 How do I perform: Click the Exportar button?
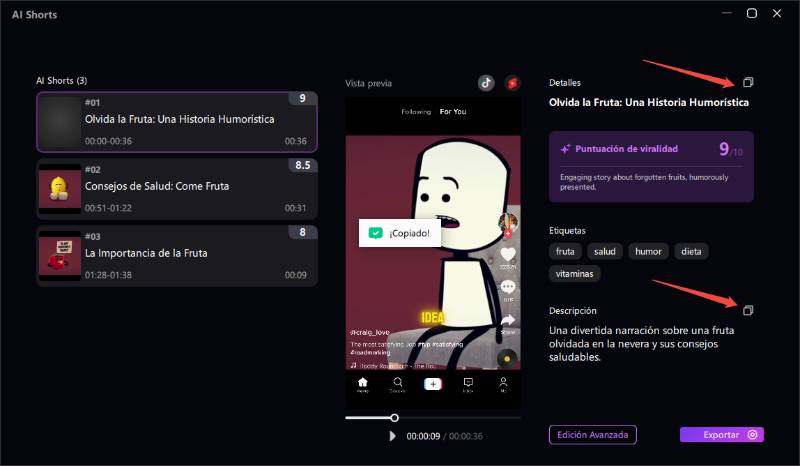[721, 435]
